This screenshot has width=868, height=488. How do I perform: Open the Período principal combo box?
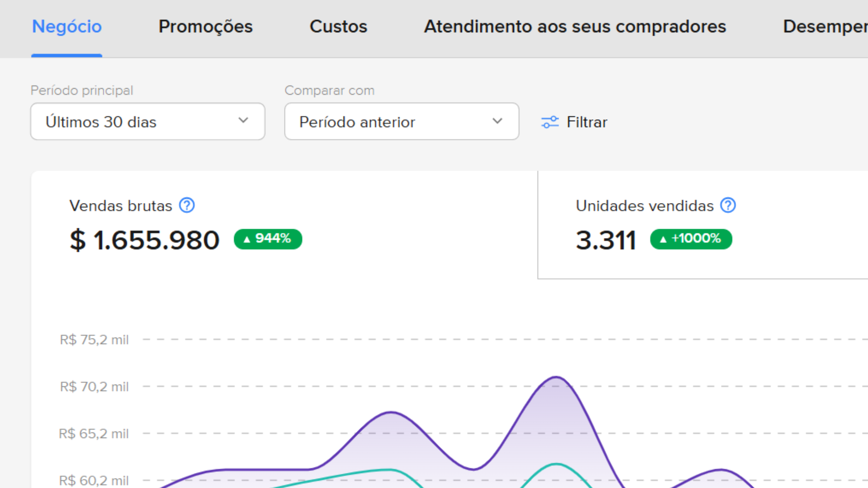tap(135, 122)
